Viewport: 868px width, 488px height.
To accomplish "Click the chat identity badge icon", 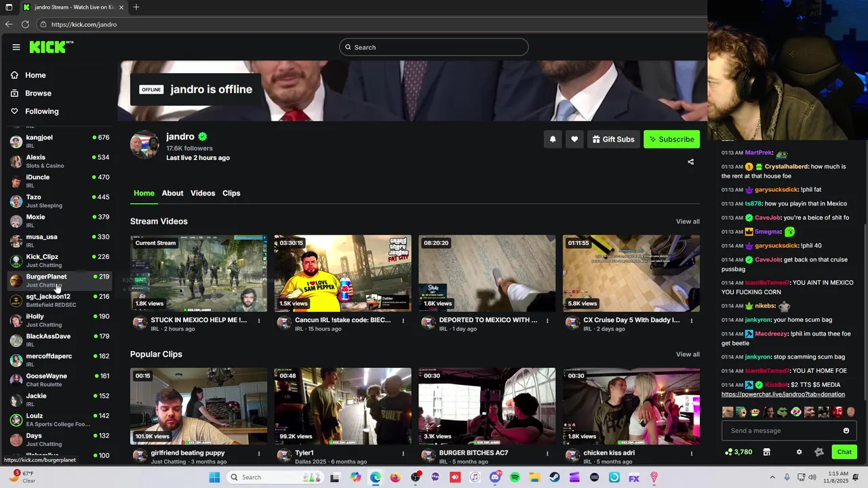I will 818,452.
